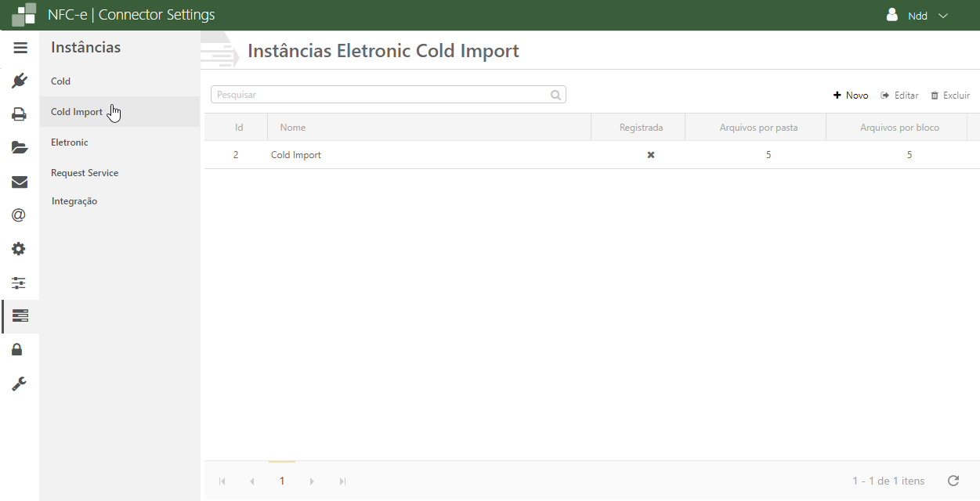
Task: Select Cold in Instâncias menu
Action: [x=61, y=81]
